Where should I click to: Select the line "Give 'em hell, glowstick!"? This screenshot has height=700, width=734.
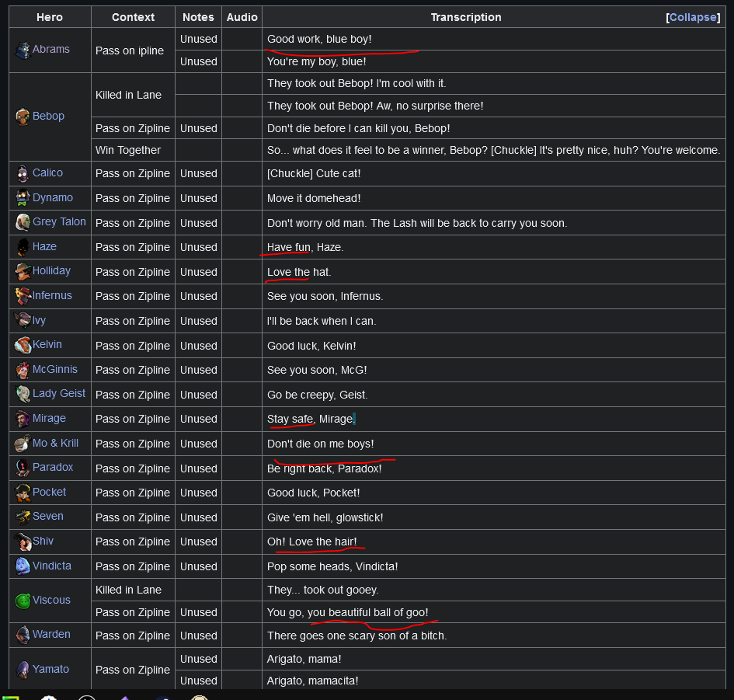[x=325, y=517]
